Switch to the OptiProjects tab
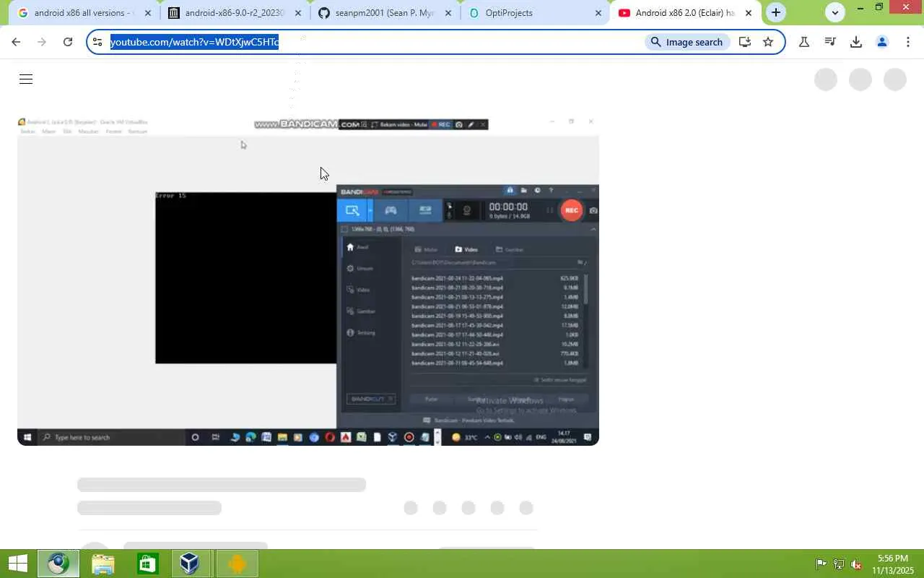 tap(535, 13)
